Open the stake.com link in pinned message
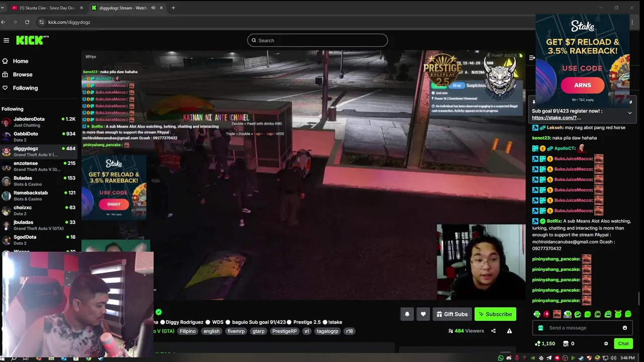Image resolution: width=644 pixels, height=362 pixels. pos(556,118)
